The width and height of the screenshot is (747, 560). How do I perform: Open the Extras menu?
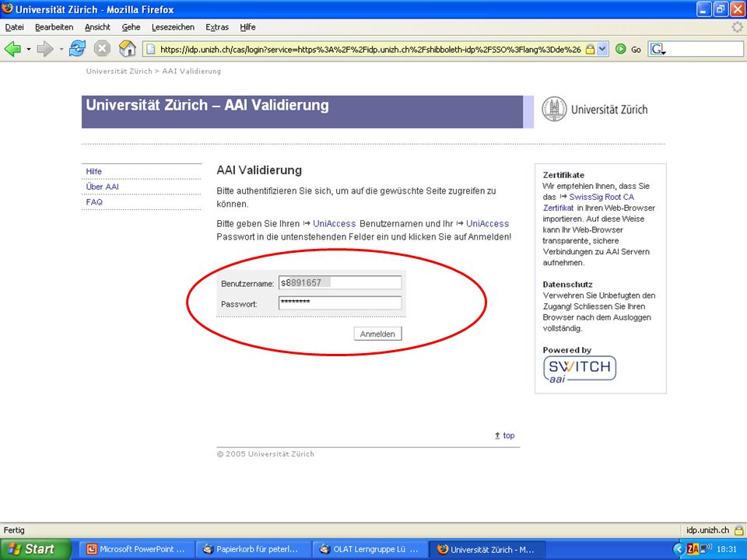[217, 27]
